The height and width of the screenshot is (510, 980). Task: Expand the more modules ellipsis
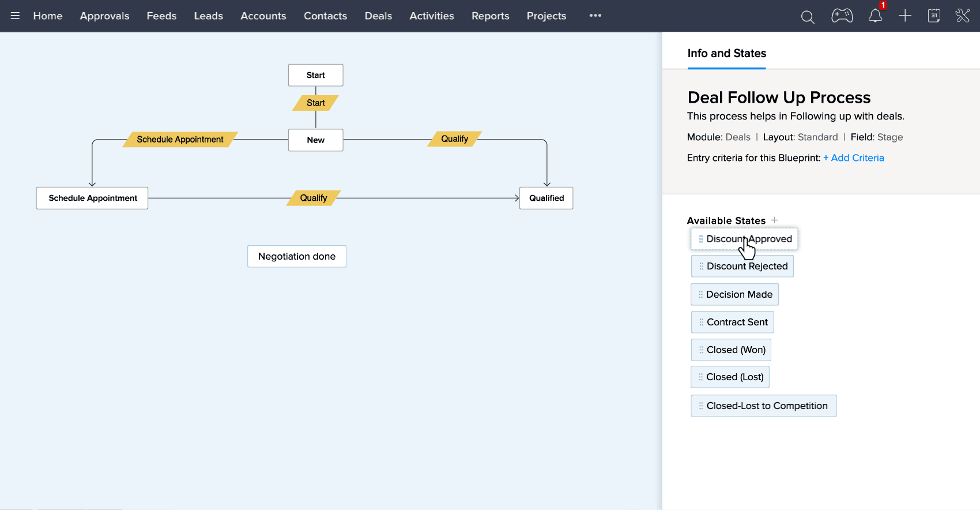coord(595,16)
